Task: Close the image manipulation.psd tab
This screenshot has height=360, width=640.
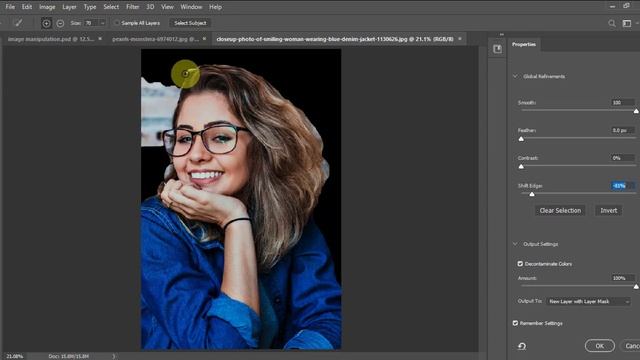Action: point(100,39)
